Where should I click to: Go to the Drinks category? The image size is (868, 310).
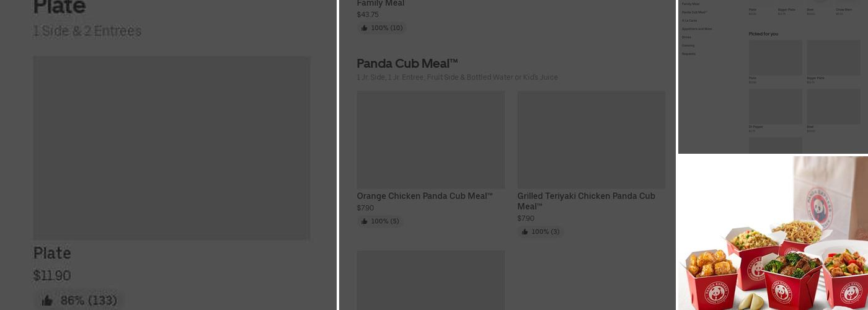tap(686, 37)
